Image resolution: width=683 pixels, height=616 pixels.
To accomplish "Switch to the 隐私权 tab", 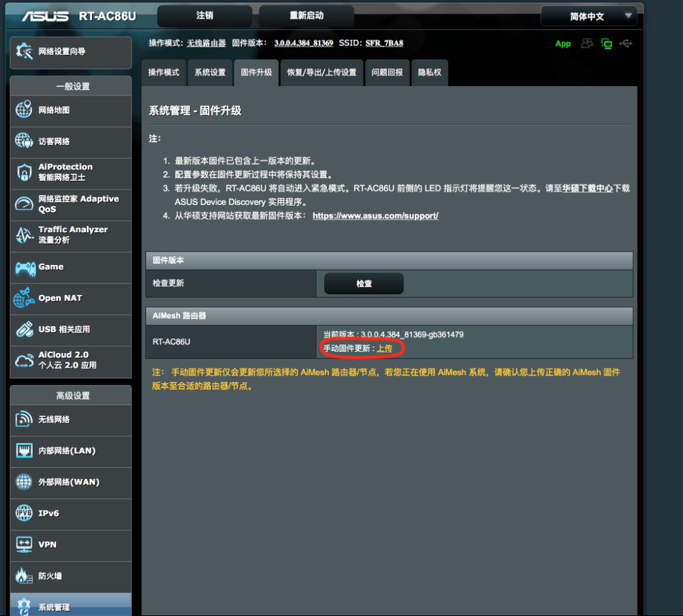I will coord(430,73).
